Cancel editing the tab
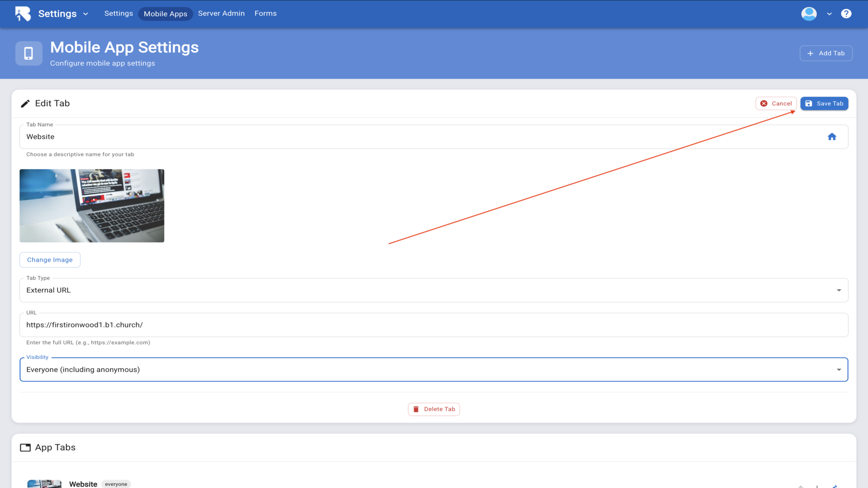 [776, 103]
